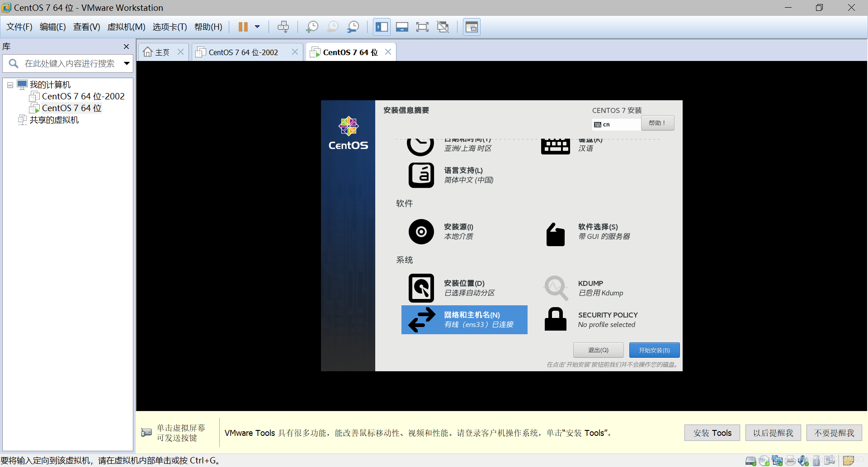The image size is (868, 467).
Task: Select CentOS 7 64 位-2002 in library tree
Action: click(x=83, y=96)
